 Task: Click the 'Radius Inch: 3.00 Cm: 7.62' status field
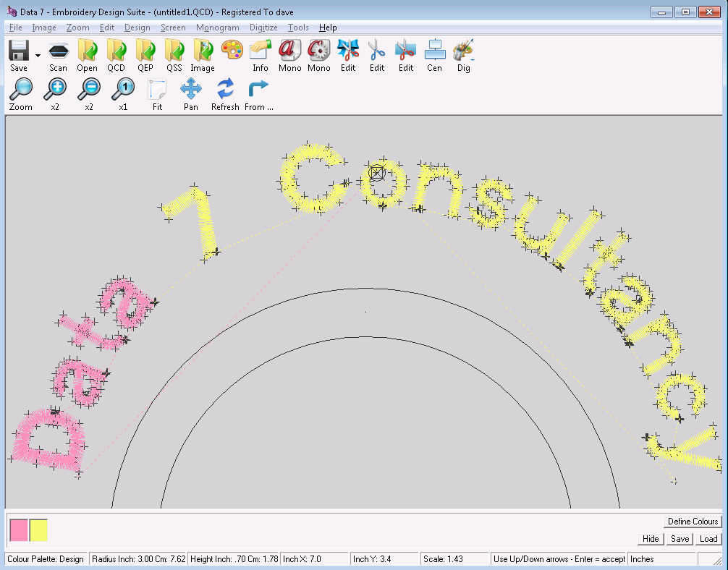tap(138, 559)
